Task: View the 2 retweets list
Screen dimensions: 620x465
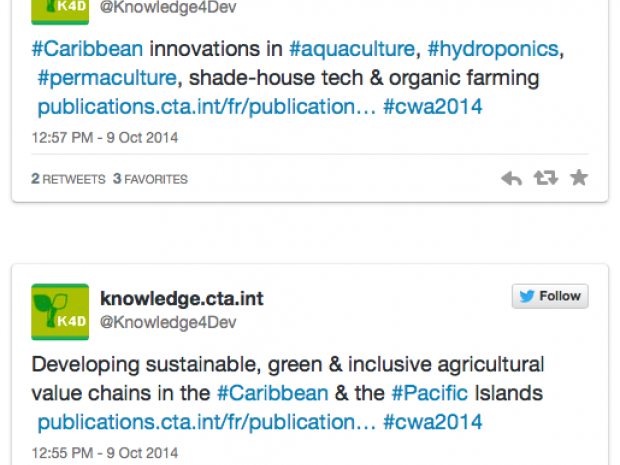Action: click(68, 180)
